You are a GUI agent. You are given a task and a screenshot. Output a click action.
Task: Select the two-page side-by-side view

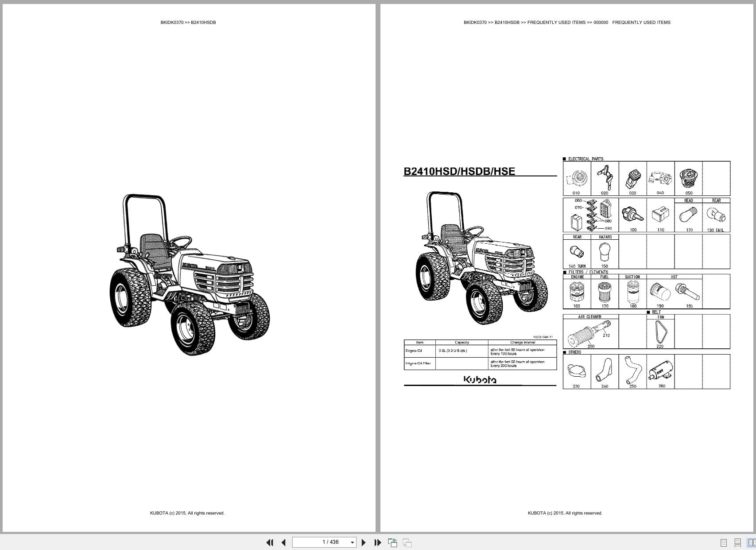click(x=752, y=542)
